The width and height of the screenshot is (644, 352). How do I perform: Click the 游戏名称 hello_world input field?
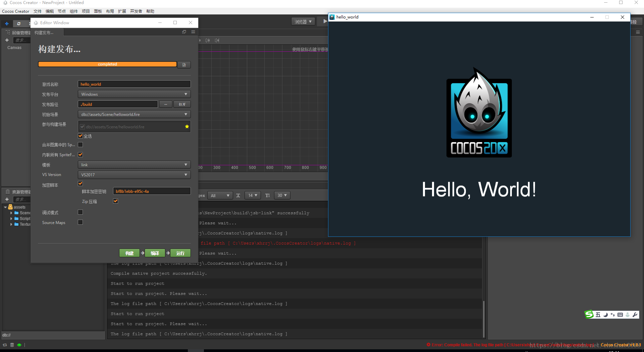point(134,84)
